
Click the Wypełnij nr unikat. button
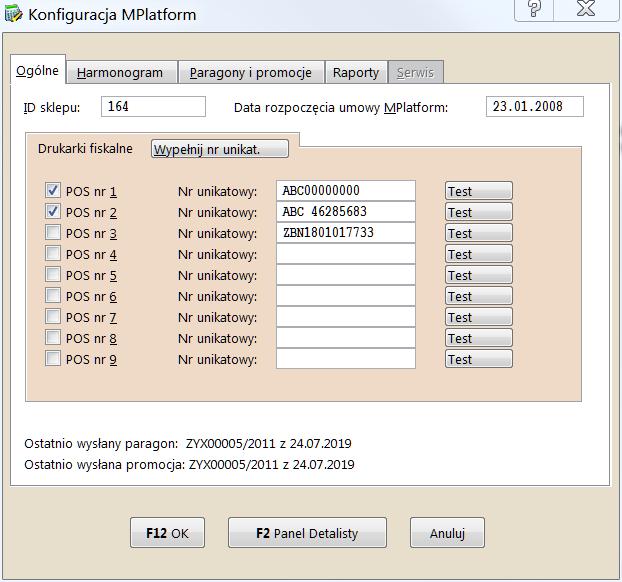tap(220, 149)
